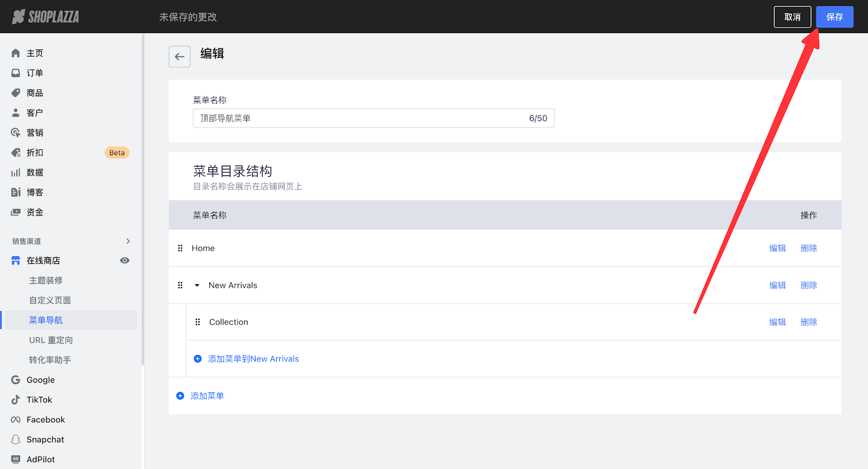Open the 折扣 Beta menu item
Viewport: 868px width, 469px height.
click(x=35, y=153)
